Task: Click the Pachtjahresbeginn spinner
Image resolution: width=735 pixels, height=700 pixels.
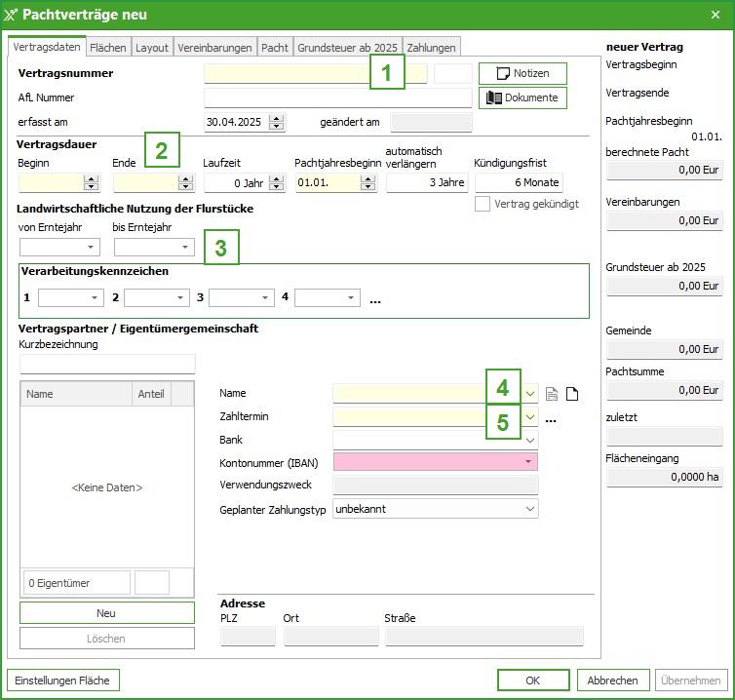Action: (x=368, y=182)
